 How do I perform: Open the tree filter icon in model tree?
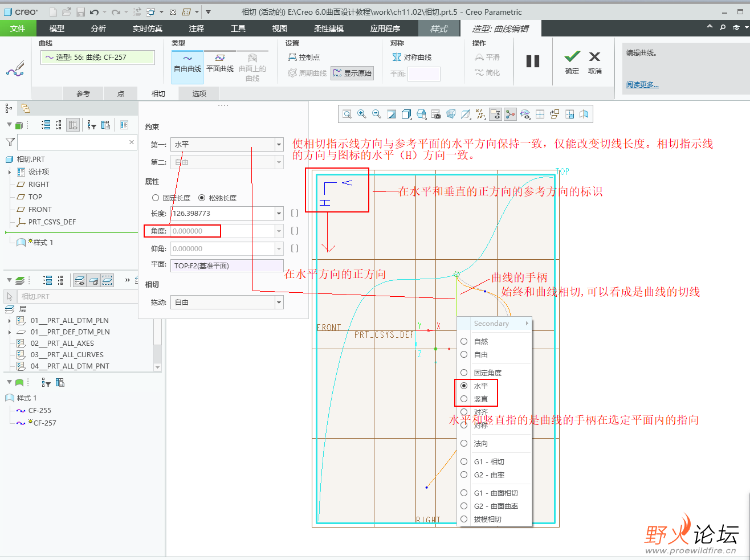pos(92,125)
